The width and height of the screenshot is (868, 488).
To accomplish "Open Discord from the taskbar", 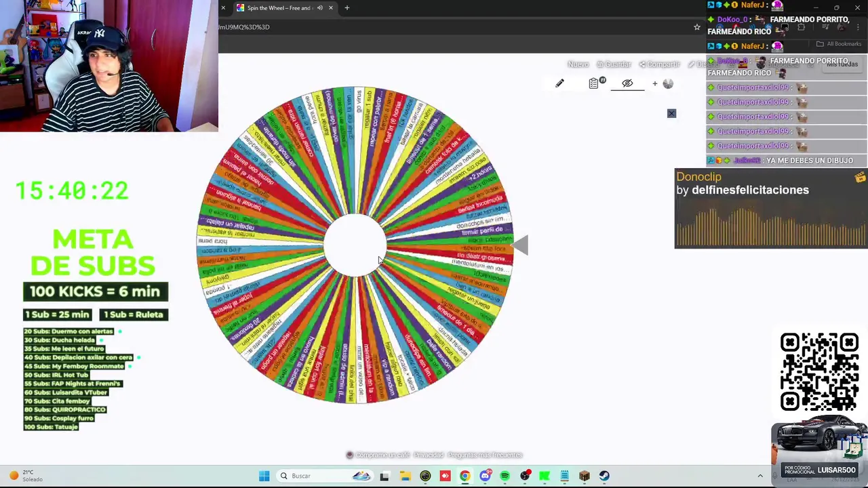I will coord(485,476).
